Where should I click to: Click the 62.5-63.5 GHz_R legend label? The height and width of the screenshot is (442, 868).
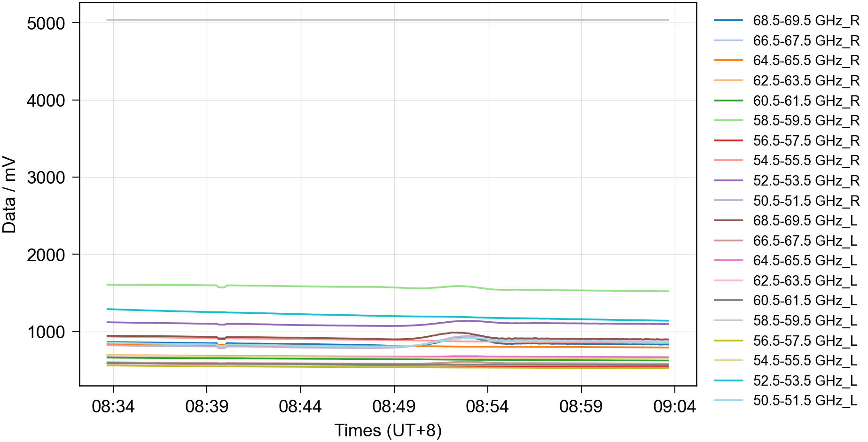pos(806,81)
